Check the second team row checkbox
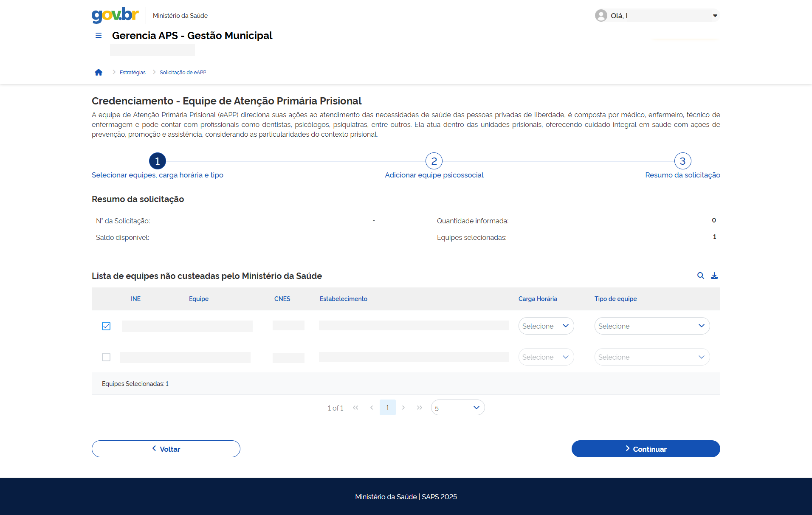This screenshot has width=812, height=515. pyautogui.click(x=106, y=357)
